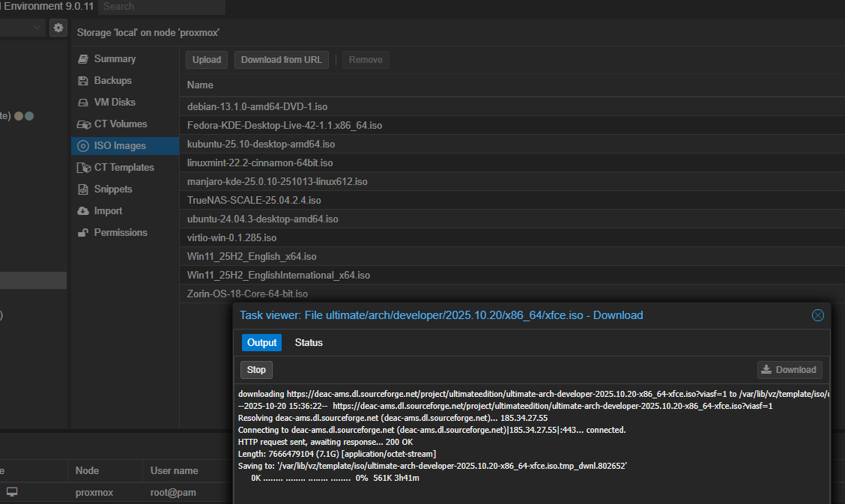Viewport: 845px width, 504px height.
Task: Click the Upload button
Action: click(x=207, y=60)
